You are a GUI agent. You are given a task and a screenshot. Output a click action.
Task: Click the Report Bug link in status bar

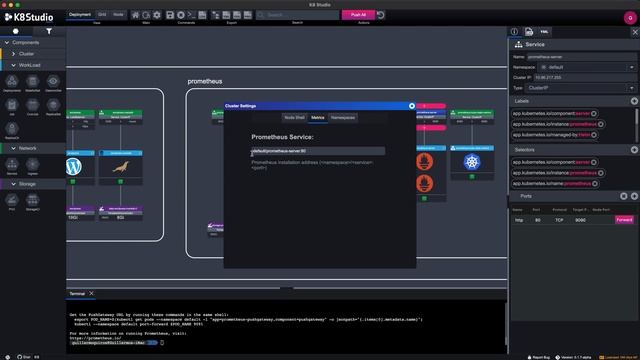pos(539,357)
